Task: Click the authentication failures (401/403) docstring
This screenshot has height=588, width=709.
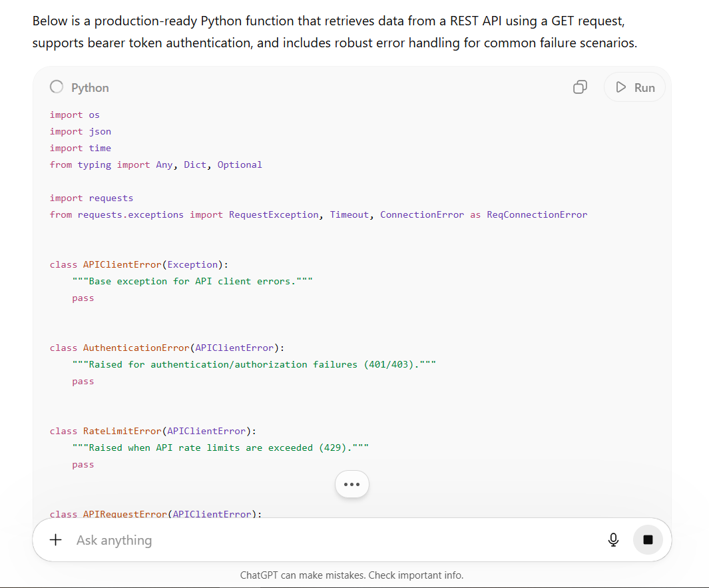Action: click(254, 364)
